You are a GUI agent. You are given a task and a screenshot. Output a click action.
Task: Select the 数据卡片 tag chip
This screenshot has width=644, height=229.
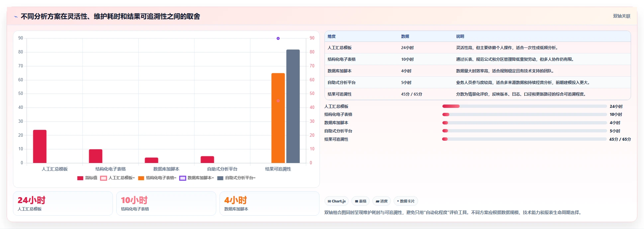tap(406, 201)
